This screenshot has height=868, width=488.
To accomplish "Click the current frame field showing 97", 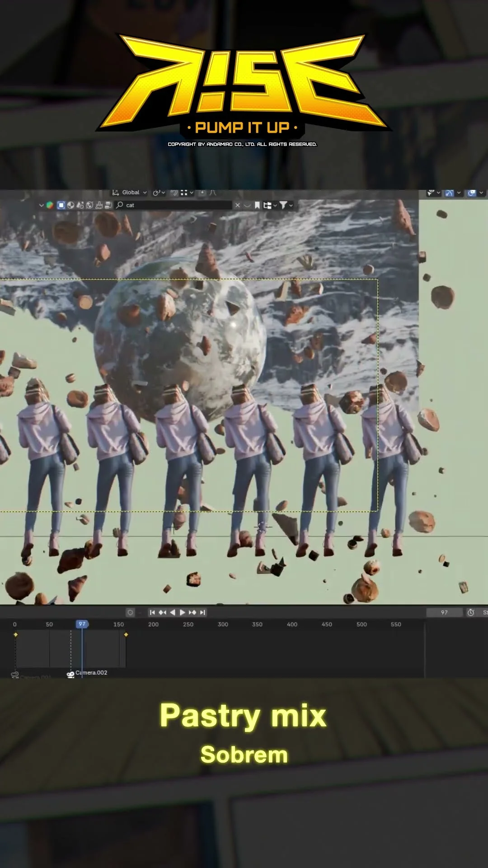I will pyautogui.click(x=445, y=612).
